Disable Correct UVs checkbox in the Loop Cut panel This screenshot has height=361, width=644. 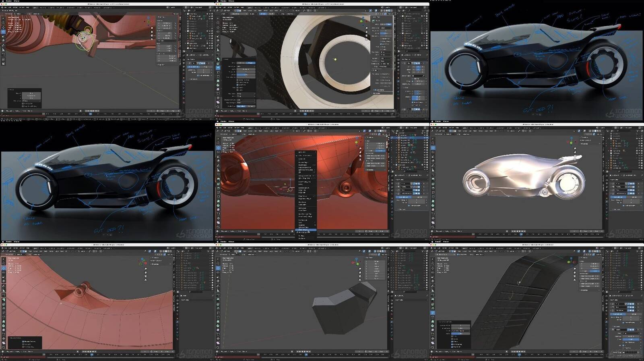pyautogui.click(x=452, y=347)
